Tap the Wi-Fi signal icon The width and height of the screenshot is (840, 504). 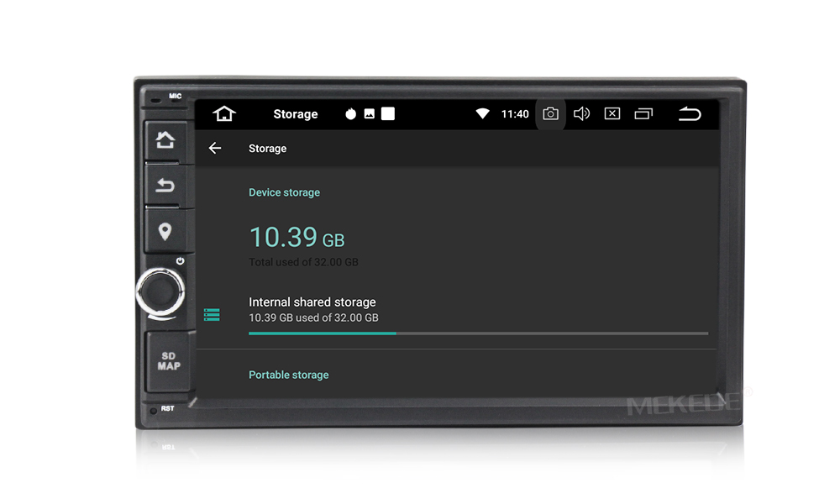[x=482, y=113]
